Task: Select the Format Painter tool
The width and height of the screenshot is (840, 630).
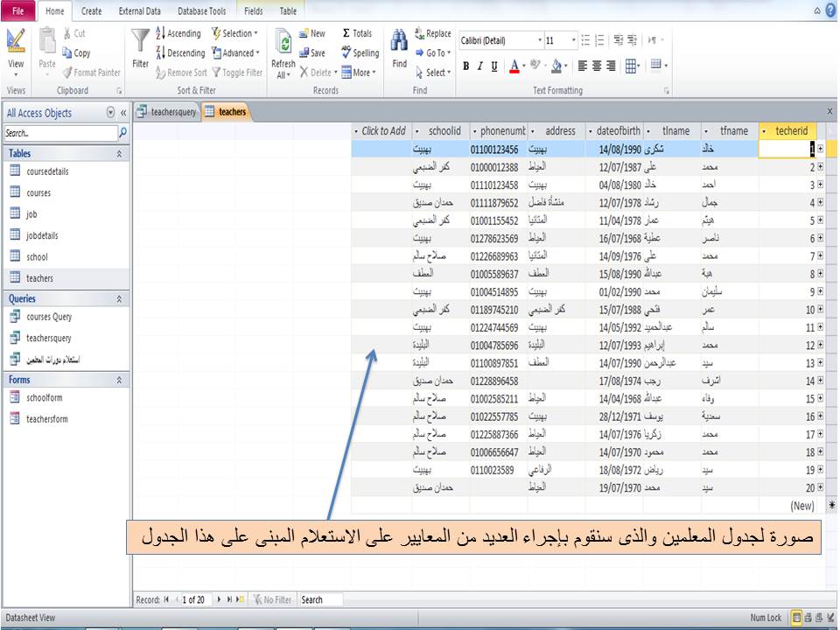Action: click(91, 73)
